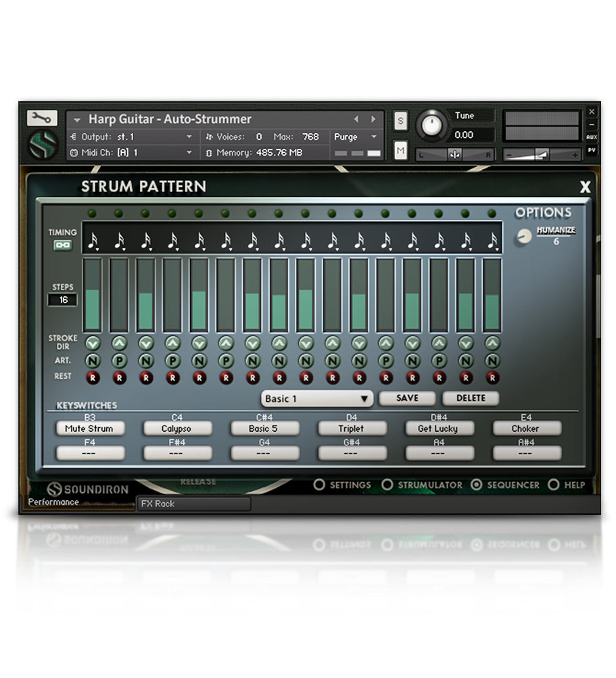Set velocity bar of step one
The height and width of the screenshot is (678, 616).
point(93,295)
